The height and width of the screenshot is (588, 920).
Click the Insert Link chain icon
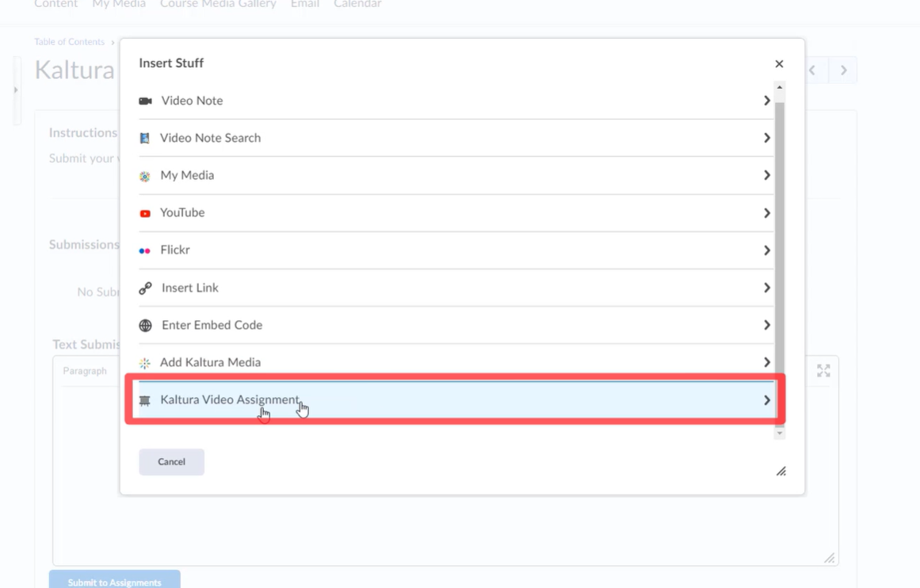click(145, 288)
